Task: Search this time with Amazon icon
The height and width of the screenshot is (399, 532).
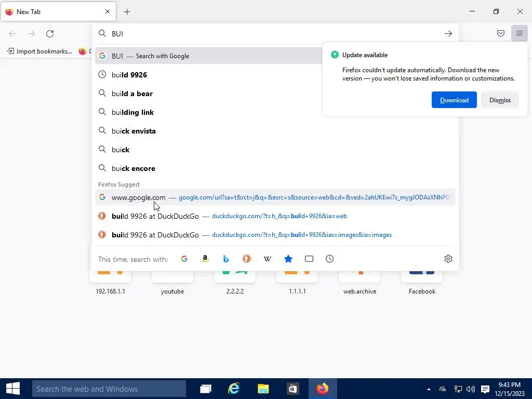Action: click(205, 259)
